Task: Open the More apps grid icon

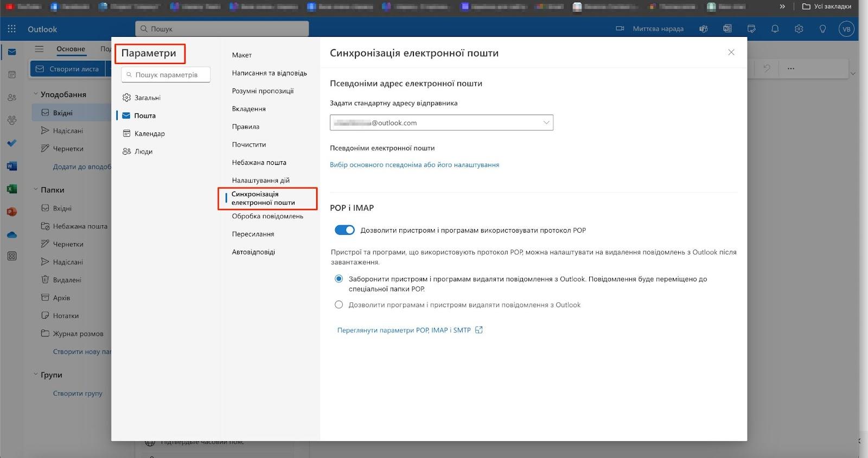Action: 12,256
